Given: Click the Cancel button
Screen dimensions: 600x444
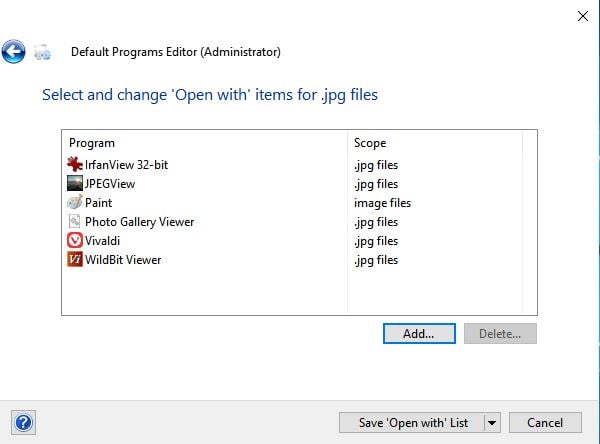Looking at the screenshot, I should (545, 423).
